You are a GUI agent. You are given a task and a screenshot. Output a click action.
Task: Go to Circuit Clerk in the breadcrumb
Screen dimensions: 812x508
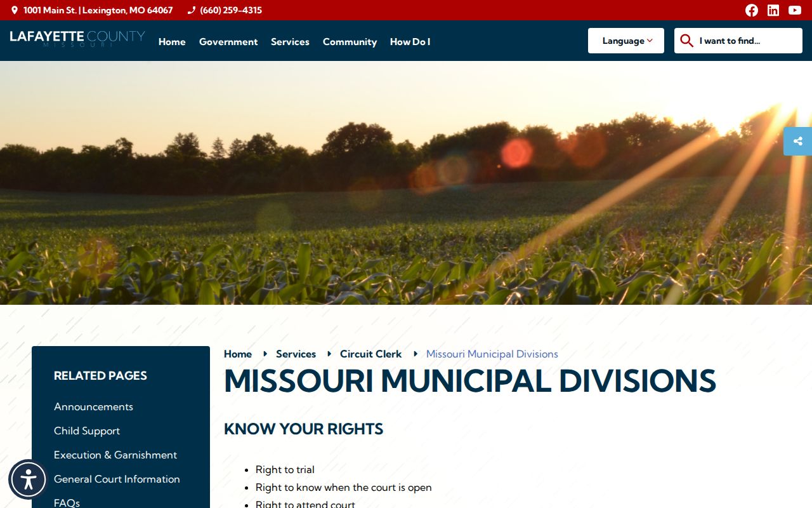[370, 354]
